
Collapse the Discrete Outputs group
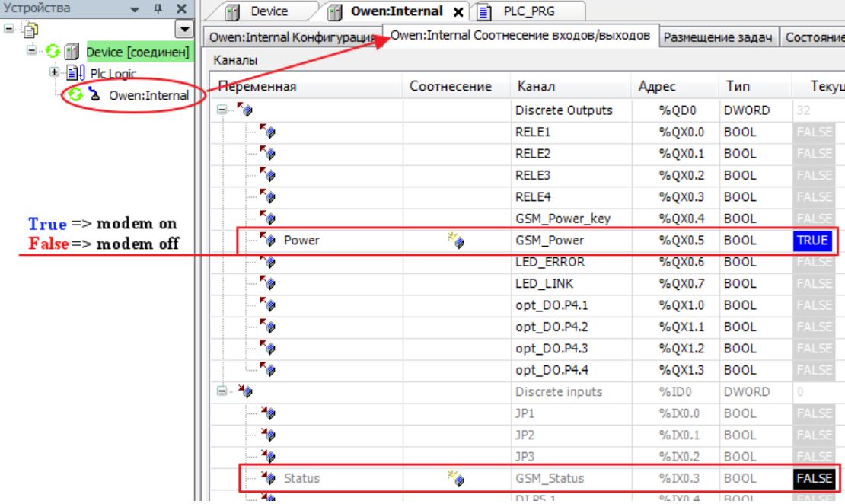click(222, 110)
